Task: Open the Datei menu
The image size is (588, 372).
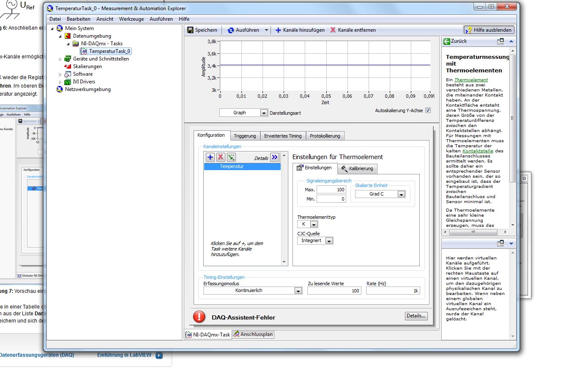Action: click(55, 19)
